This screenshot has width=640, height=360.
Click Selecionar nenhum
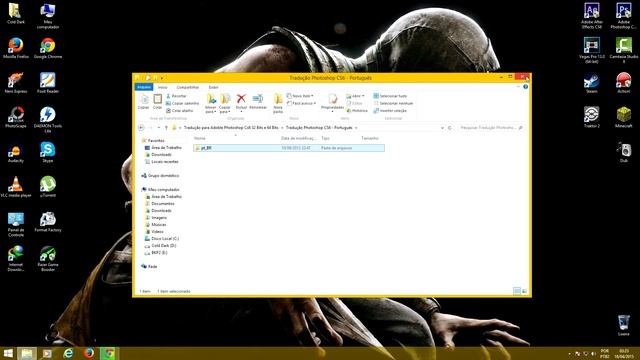tap(393, 103)
